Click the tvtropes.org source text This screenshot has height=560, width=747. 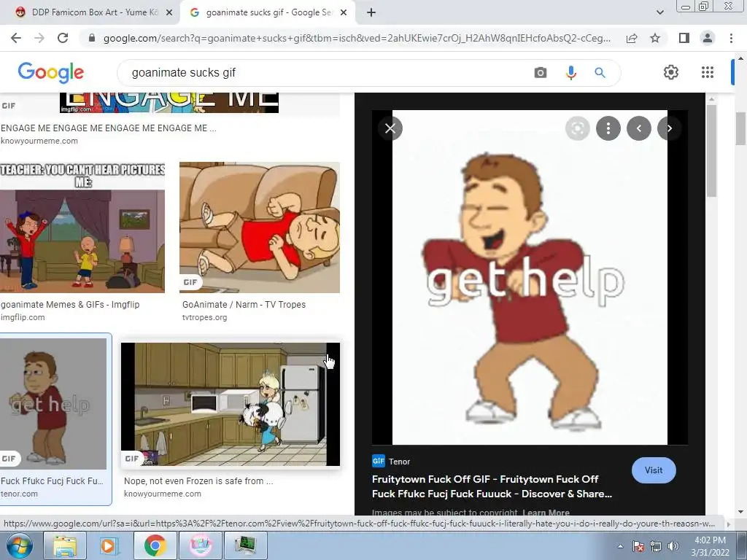click(x=204, y=317)
